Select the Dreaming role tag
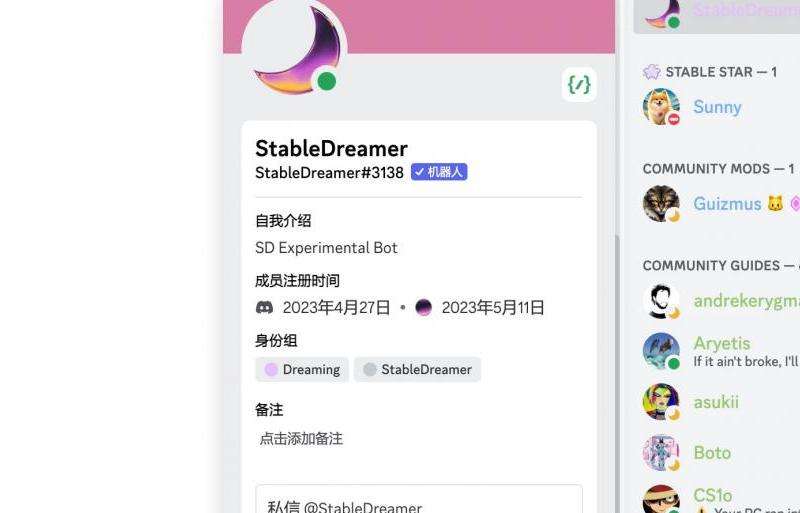Image resolution: width=800 pixels, height=513 pixels. pyautogui.click(x=302, y=370)
